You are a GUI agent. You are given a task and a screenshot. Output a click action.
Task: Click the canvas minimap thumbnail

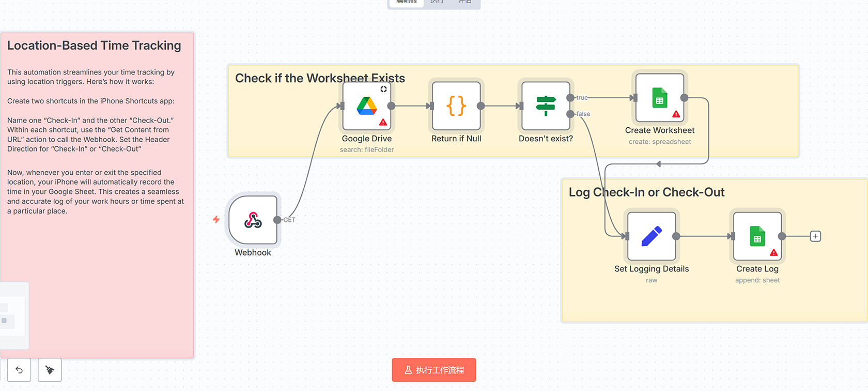13,315
